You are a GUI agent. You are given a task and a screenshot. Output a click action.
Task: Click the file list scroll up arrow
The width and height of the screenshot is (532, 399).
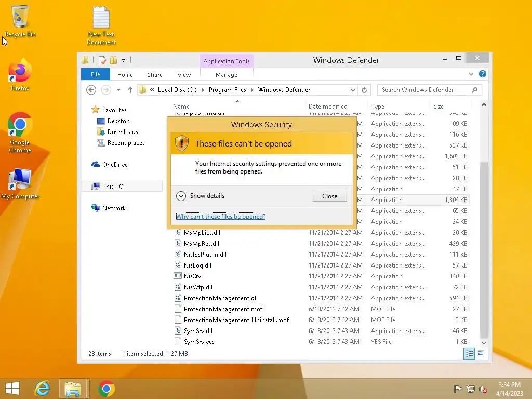pyautogui.click(x=484, y=104)
